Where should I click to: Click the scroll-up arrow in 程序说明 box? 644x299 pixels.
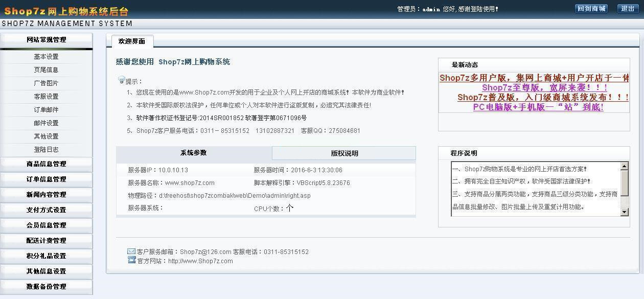[624, 166]
